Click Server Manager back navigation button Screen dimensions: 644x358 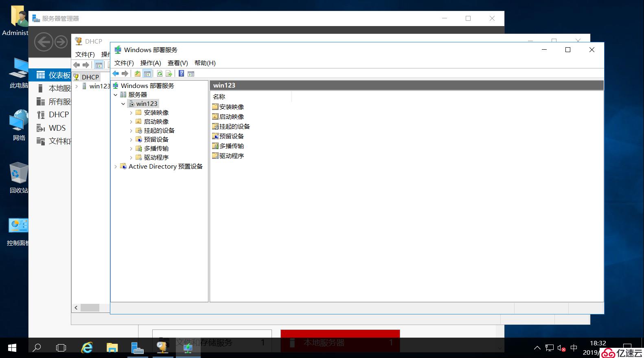(44, 42)
